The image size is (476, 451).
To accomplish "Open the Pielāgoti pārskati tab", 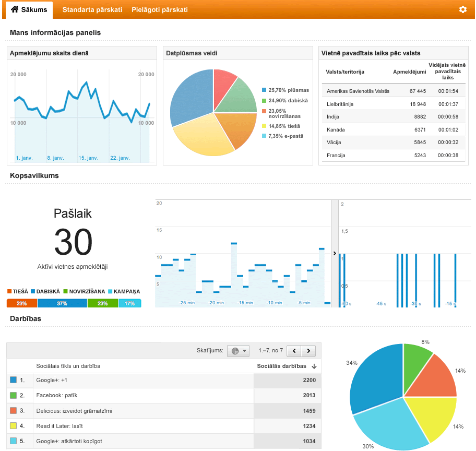I will [160, 10].
